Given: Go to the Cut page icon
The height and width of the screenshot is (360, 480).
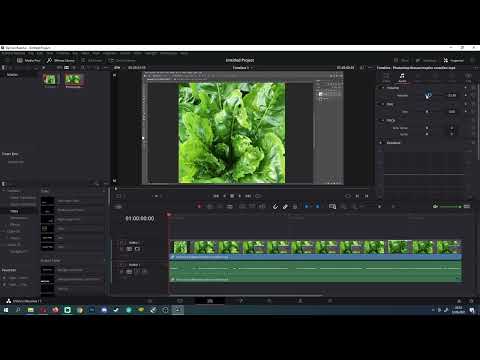Looking at the screenshot, I should pyautogui.click(x=180, y=301).
